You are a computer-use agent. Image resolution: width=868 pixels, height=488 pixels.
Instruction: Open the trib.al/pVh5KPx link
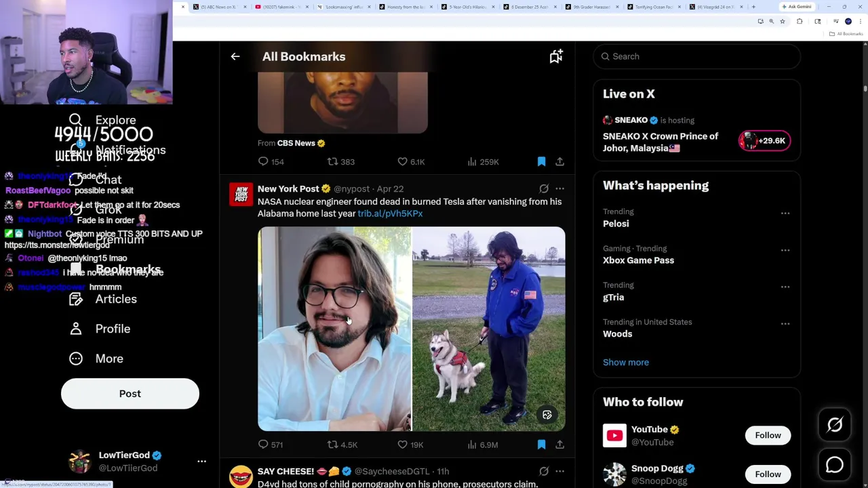[390, 213]
